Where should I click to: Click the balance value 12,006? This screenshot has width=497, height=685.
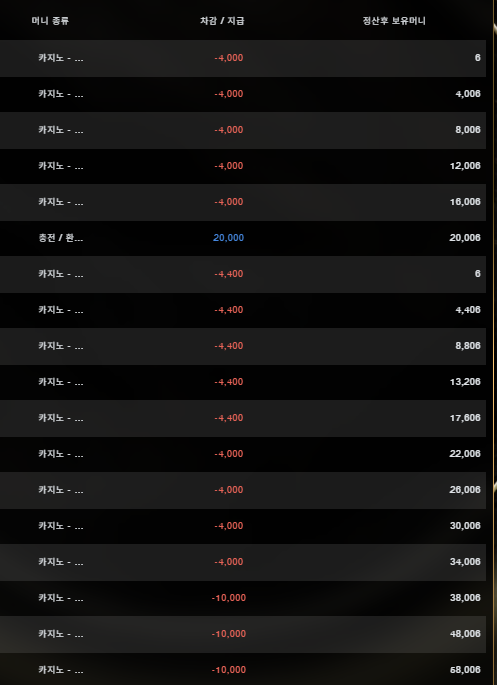click(465, 166)
